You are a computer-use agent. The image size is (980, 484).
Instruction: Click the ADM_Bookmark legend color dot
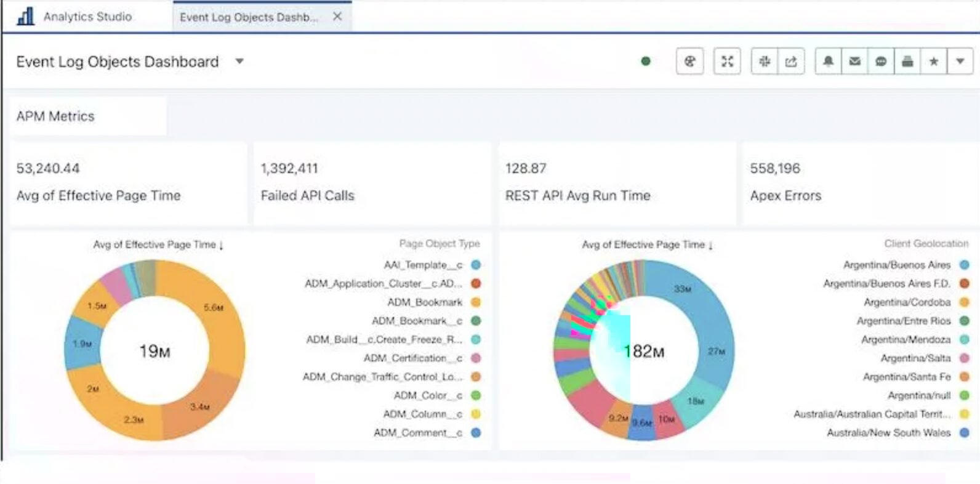476,302
